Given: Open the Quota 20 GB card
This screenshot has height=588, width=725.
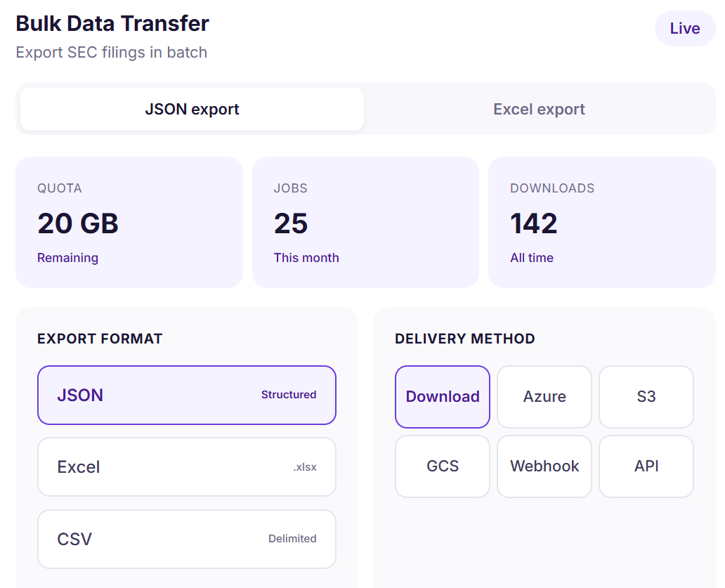Looking at the screenshot, I should pos(129,223).
